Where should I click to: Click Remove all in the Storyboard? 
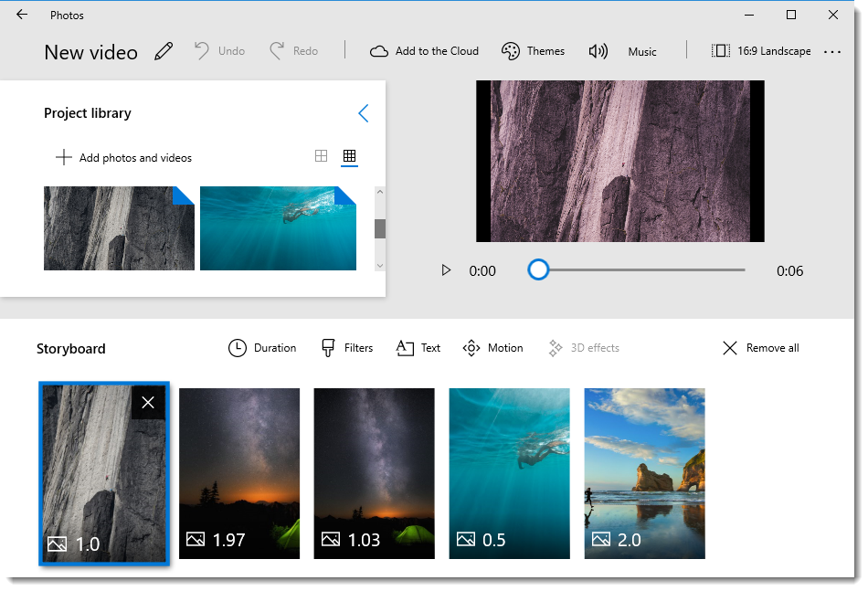(x=759, y=348)
